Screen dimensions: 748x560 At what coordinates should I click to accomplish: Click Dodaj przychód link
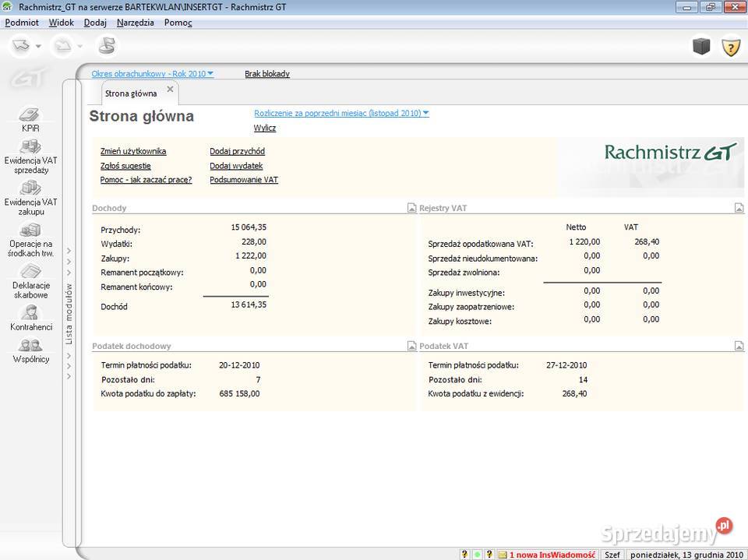point(237,151)
